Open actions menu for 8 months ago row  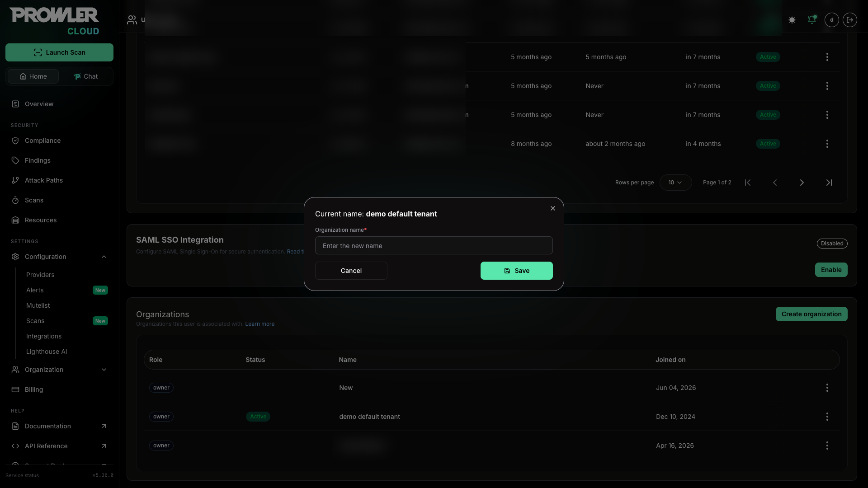click(x=827, y=144)
